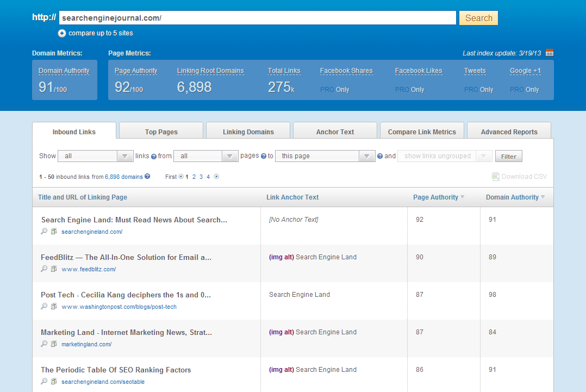
Task: Open the Linking Domains tab
Action: 248,131
